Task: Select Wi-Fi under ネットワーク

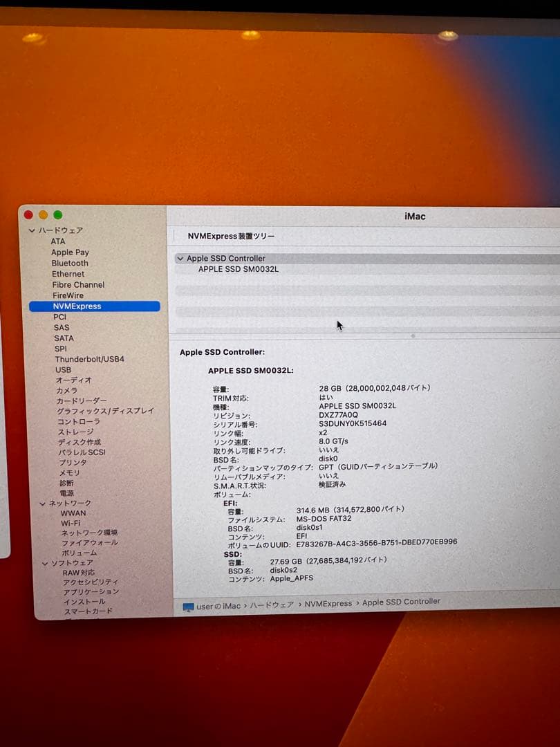Action: (x=71, y=523)
